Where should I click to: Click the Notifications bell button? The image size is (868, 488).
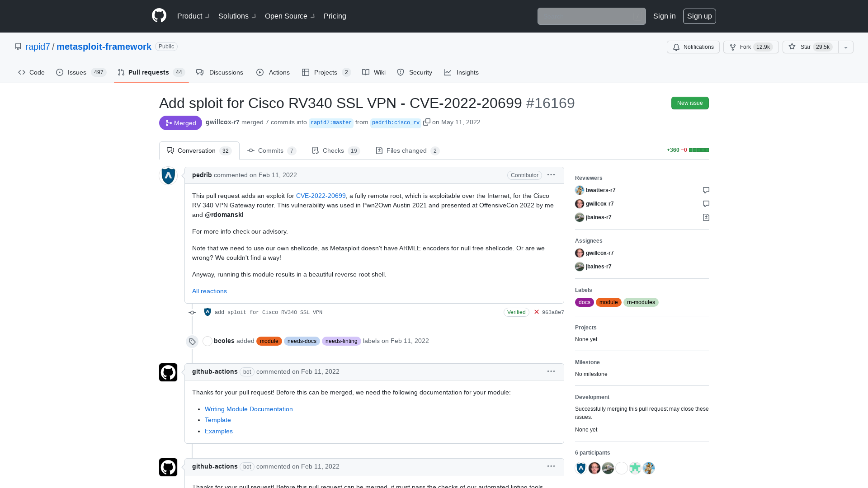point(693,47)
